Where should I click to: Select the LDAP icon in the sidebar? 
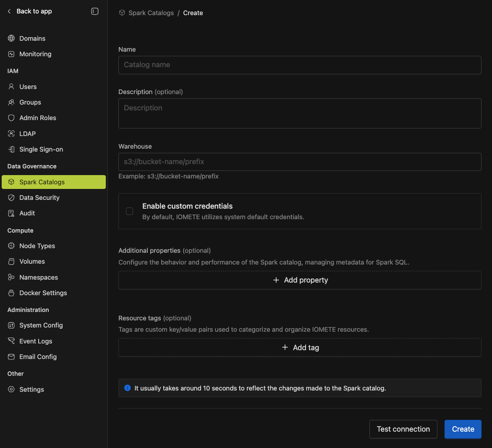11,134
